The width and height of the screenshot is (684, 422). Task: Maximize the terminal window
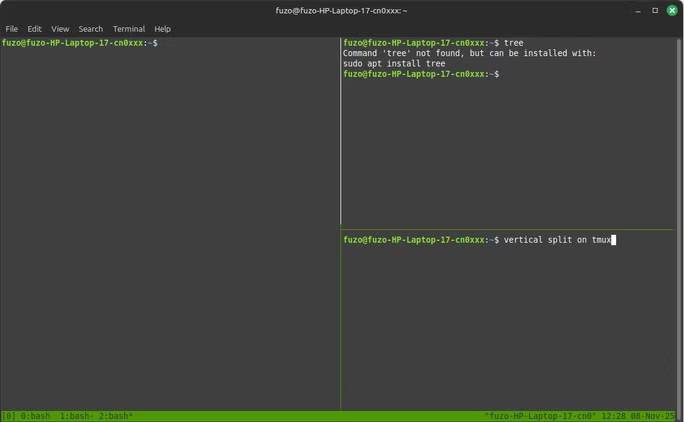655,10
